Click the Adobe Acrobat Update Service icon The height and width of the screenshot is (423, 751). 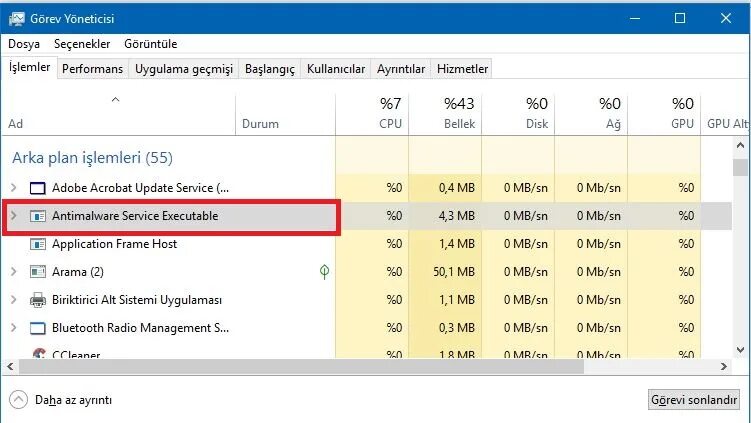(38, 188)
